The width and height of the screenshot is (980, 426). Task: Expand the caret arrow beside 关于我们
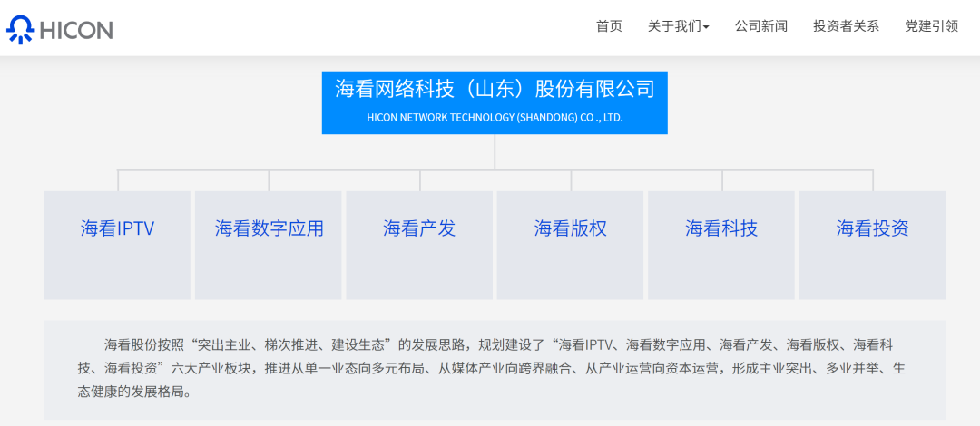(x=706, y=27)
